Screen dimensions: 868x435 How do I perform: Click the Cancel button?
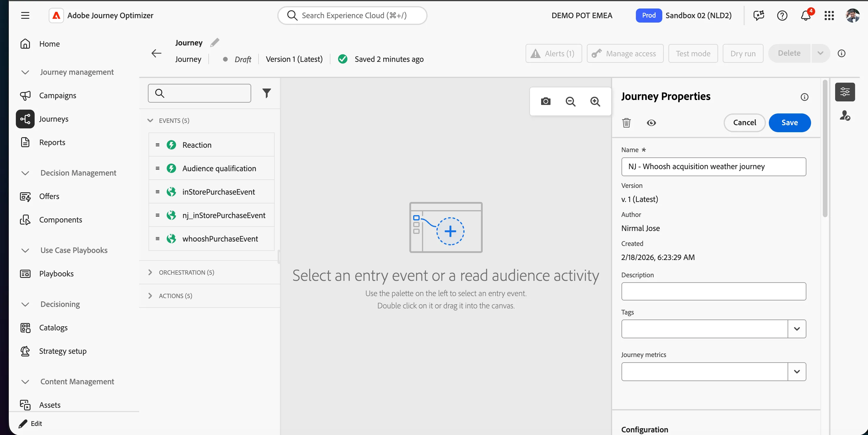744,123
